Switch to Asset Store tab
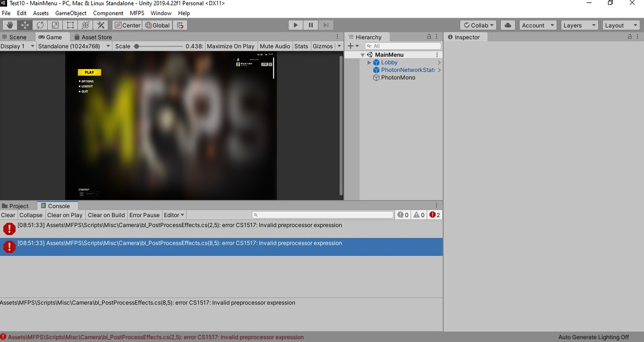644x342 pixels. [93, 37]
